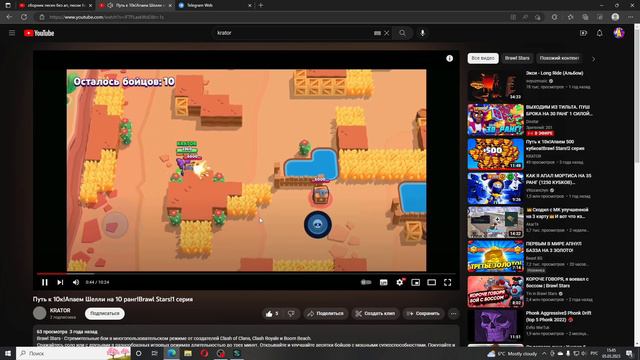Open the "+500" cups video thumbnail
The width and height of the screenshot is (640, 360).
tap(496, 153)
